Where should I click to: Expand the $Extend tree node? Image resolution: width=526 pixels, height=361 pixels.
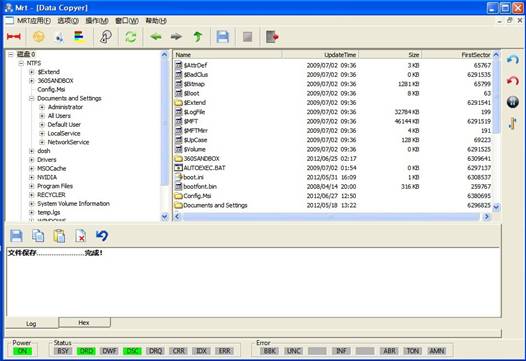pos(32,72)
